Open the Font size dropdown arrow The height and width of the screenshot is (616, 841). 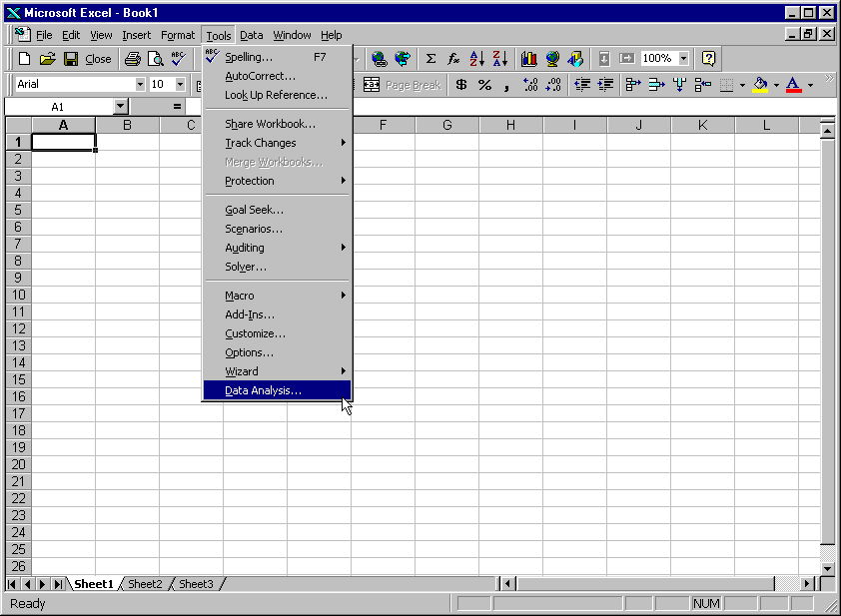click(x=180, y=84)
